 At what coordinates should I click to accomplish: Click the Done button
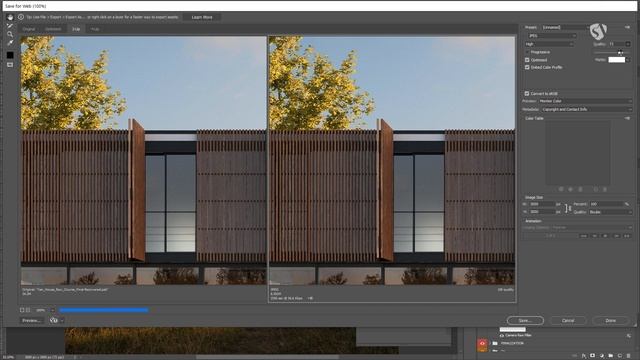click(x=611, y=320)
